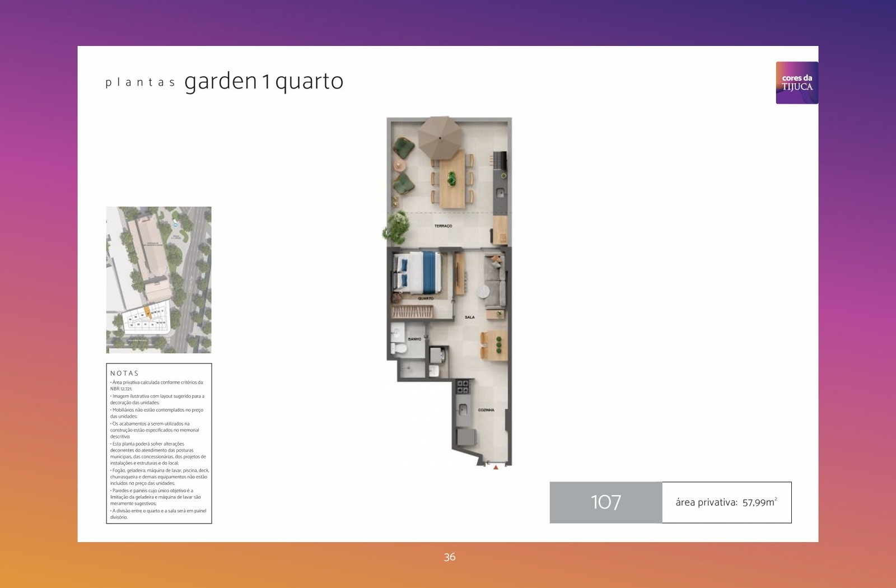
Task: Click the potted plant beside the terrace
Action: coord(395,226)
